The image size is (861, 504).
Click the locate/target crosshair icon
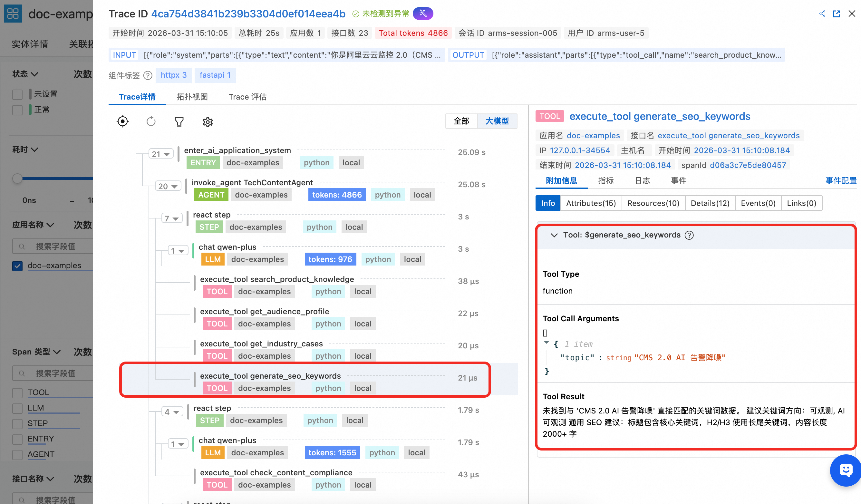pos(123,121)
